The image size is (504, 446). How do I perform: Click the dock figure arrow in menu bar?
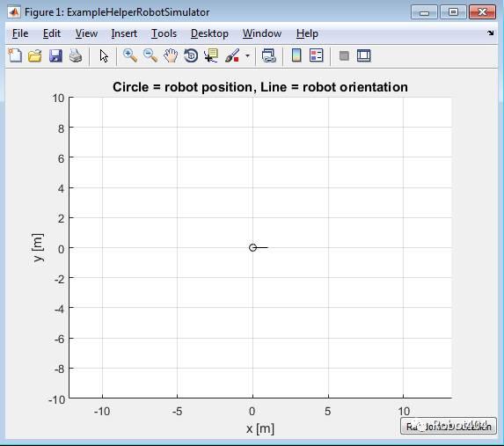tap(490, 33)
